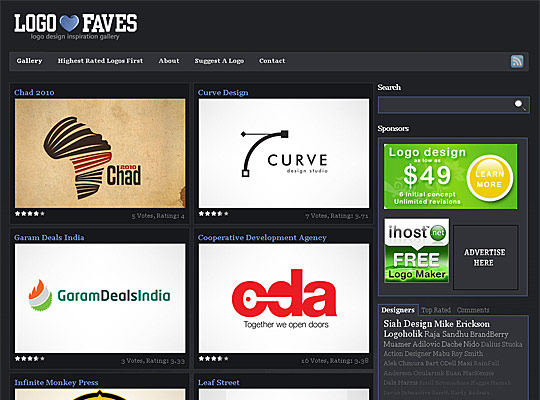Go to the About page
The width and height of the screenshot is (540, 400).
169,61
